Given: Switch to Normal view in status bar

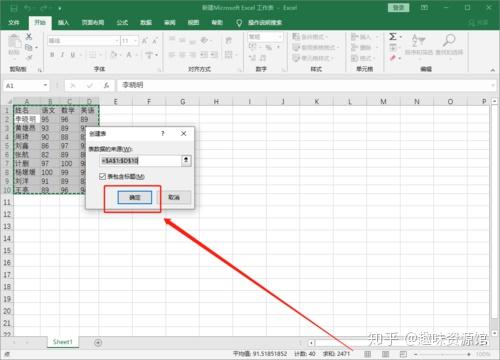Looking at the screenshot, I should tap(368, 354).
